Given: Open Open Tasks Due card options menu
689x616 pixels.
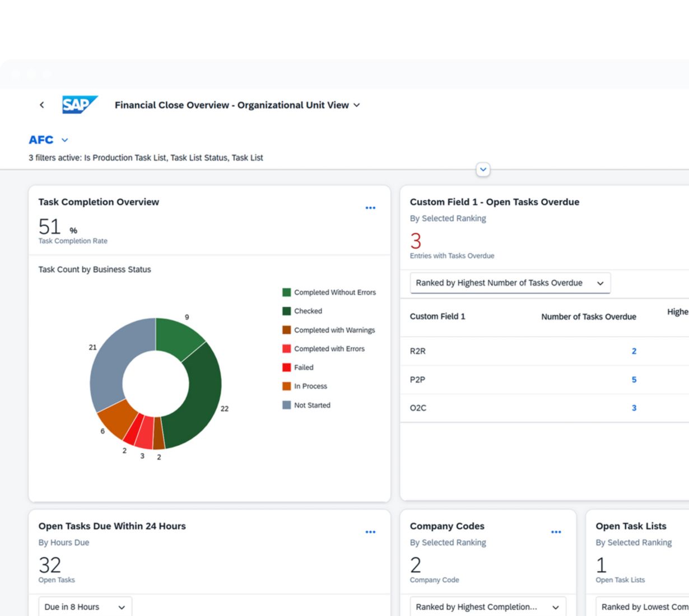Looking at the screenshot, I should point(370,532).
